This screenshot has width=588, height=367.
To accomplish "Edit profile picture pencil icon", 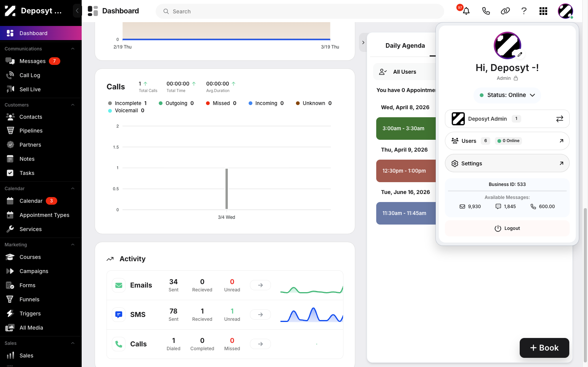I will 520,55.
